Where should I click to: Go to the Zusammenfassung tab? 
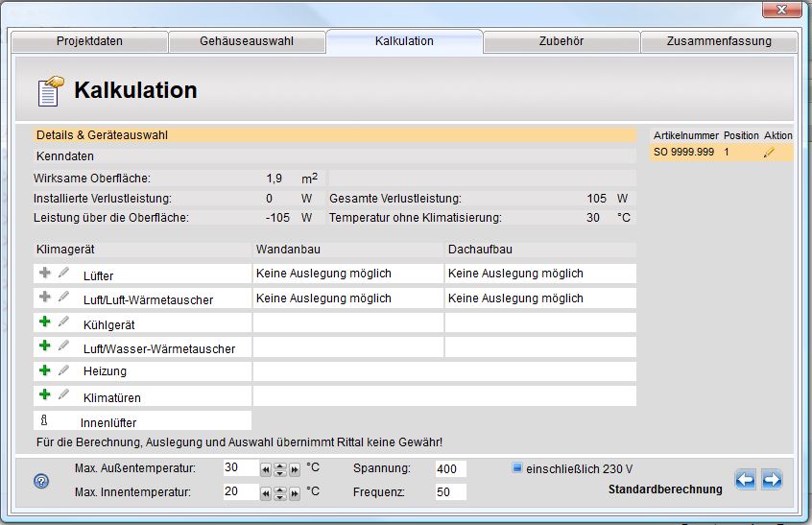(x=718, y=41)
